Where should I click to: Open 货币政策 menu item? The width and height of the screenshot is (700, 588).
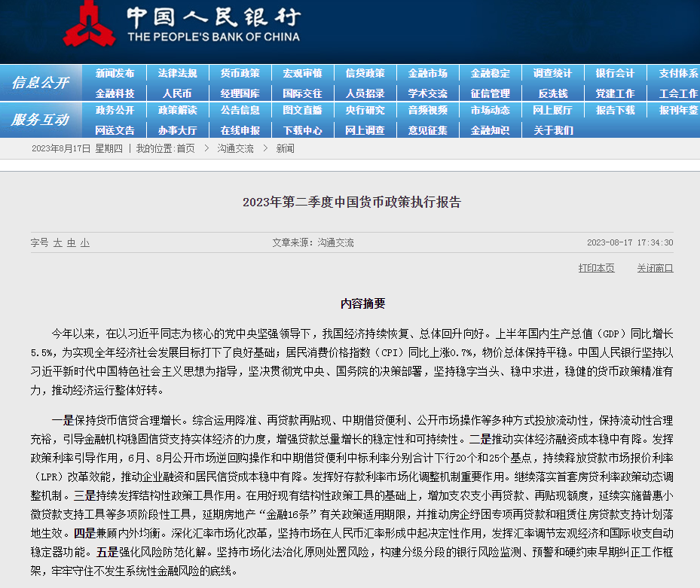pos(240,73)
